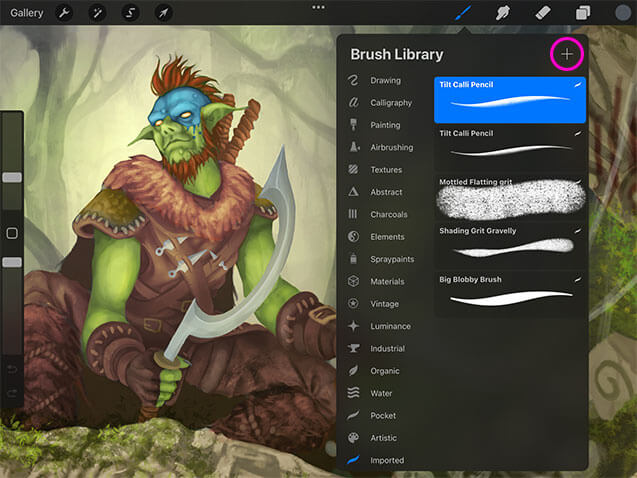Return to the Gallery

pyautogui.click(x=27, y=13)
